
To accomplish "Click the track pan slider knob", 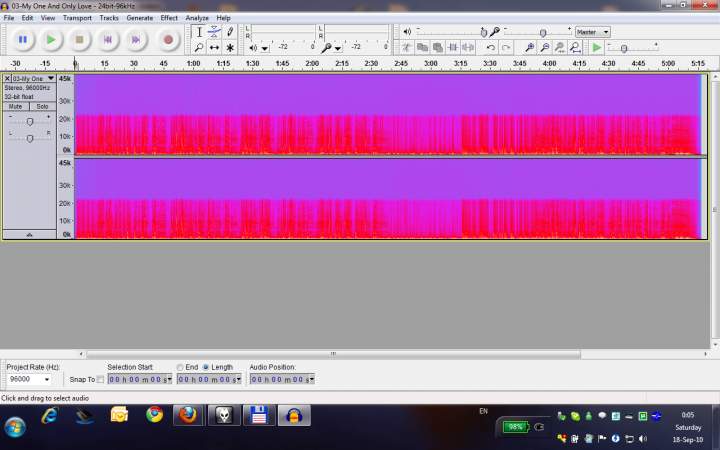I will [x=30, y=138].
